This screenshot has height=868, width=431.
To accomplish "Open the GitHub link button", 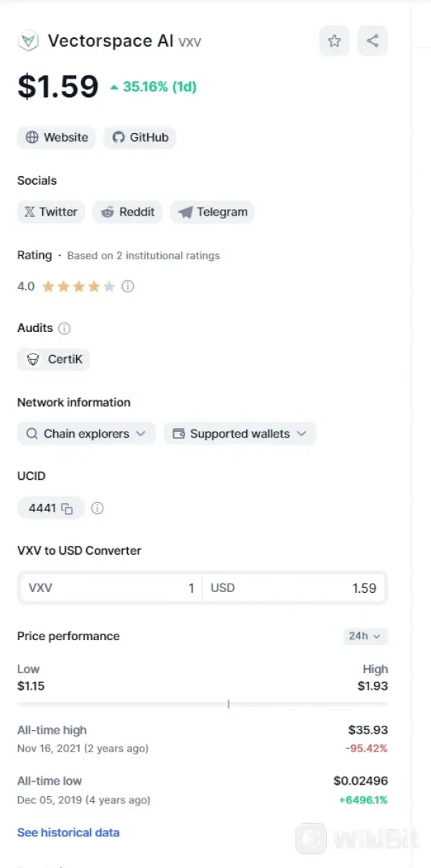I will point(140,137).
